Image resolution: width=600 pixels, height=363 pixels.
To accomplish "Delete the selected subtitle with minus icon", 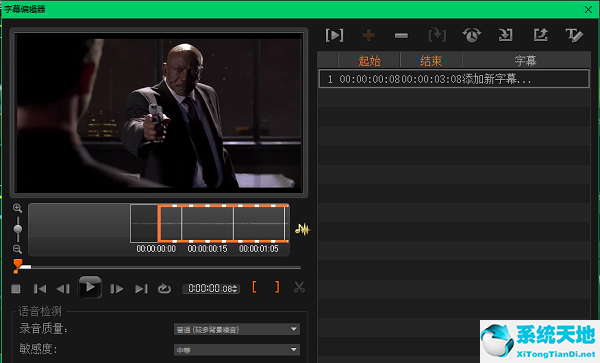I will pyautogui.click(x=401, y=36).
